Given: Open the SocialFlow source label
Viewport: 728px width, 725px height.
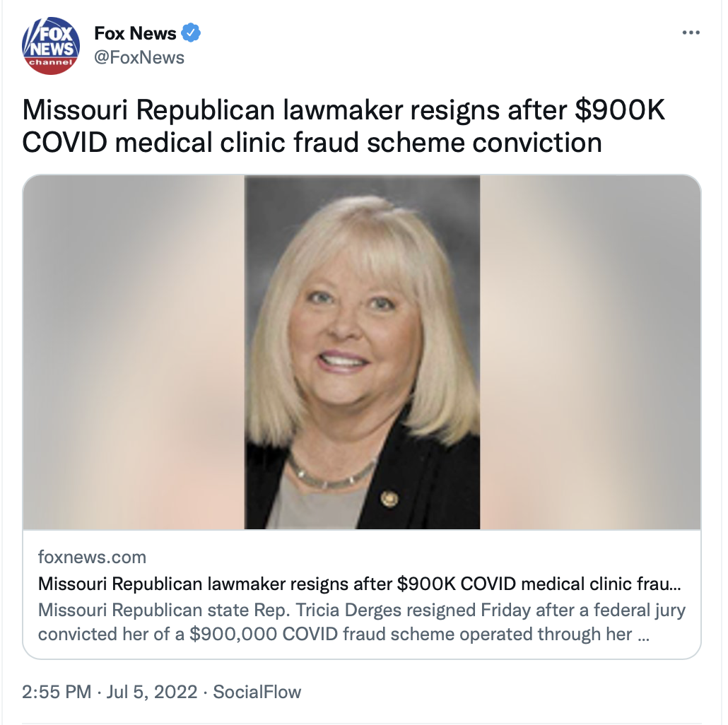Looking at the screenshot, I should coord(257,692).
